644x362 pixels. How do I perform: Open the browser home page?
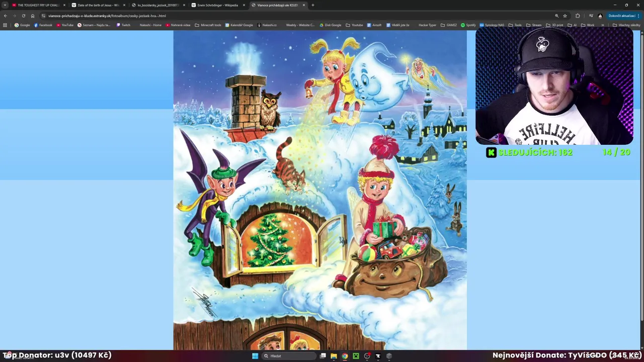click(x=33, y=16)
